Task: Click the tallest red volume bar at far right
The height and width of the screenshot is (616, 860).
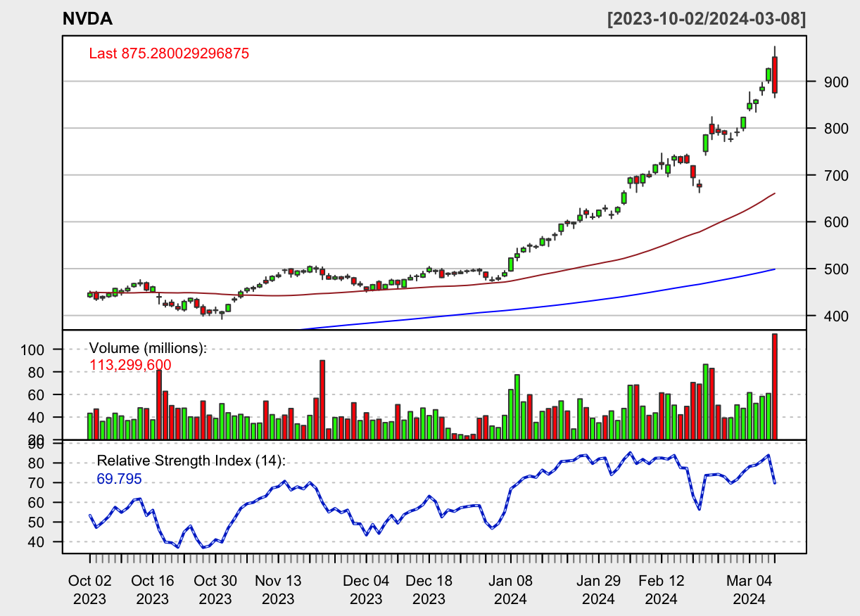Action: (775, 386)
